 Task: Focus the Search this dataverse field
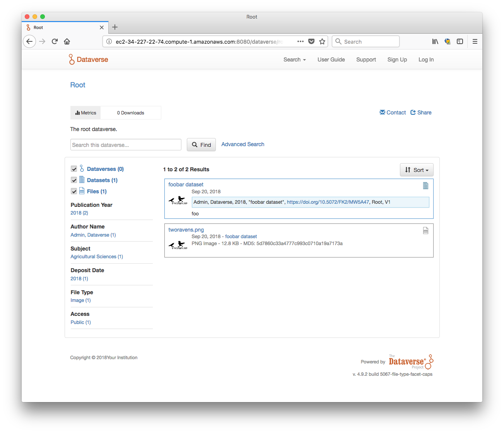click(x=126, y=145)
